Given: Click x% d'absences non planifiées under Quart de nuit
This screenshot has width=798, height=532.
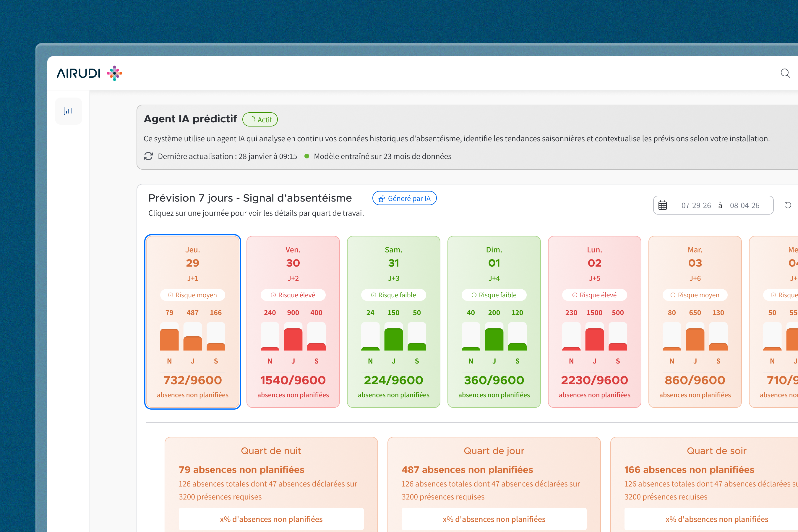Looking at the screenshot, I should 271,519.
